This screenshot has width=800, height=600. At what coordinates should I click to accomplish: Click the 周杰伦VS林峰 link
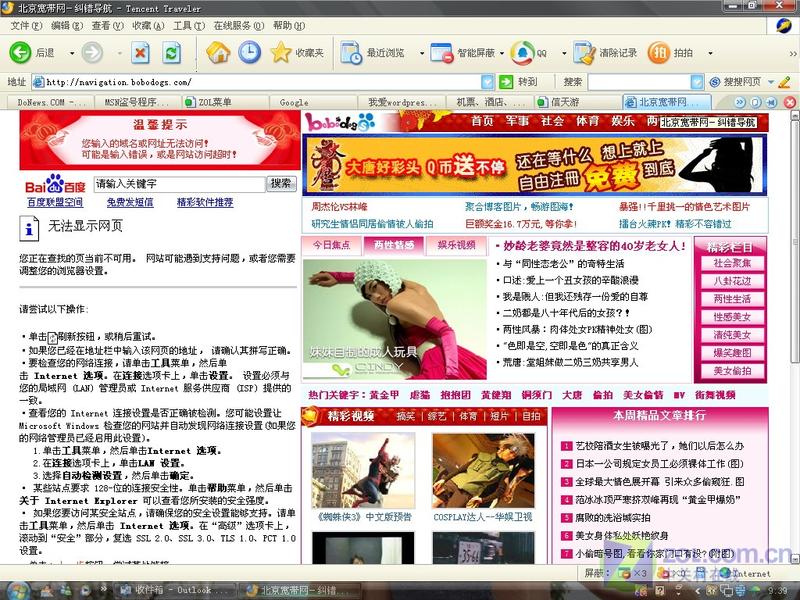339,207
